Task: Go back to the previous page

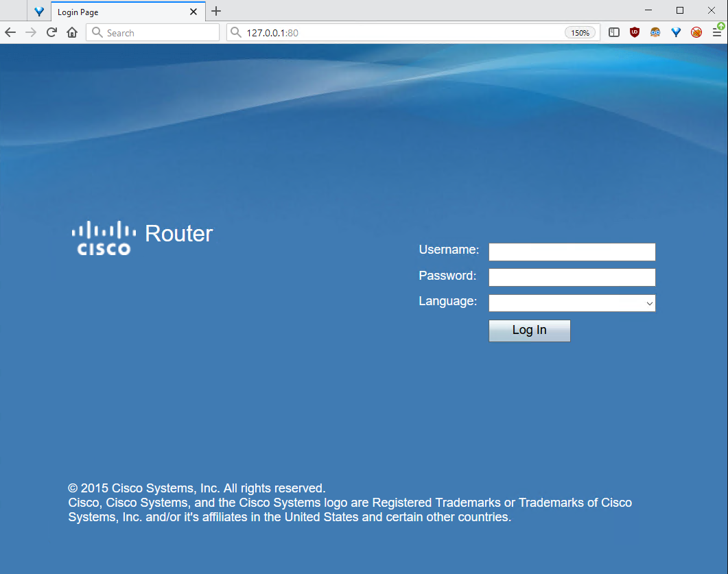Action: 10,32
